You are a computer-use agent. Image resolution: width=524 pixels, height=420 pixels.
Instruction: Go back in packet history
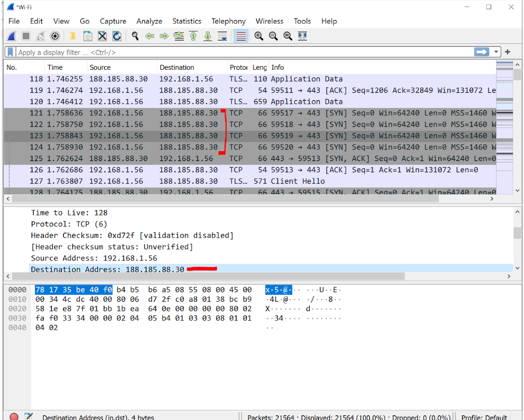pyautogui.click(x=150, y=36)
